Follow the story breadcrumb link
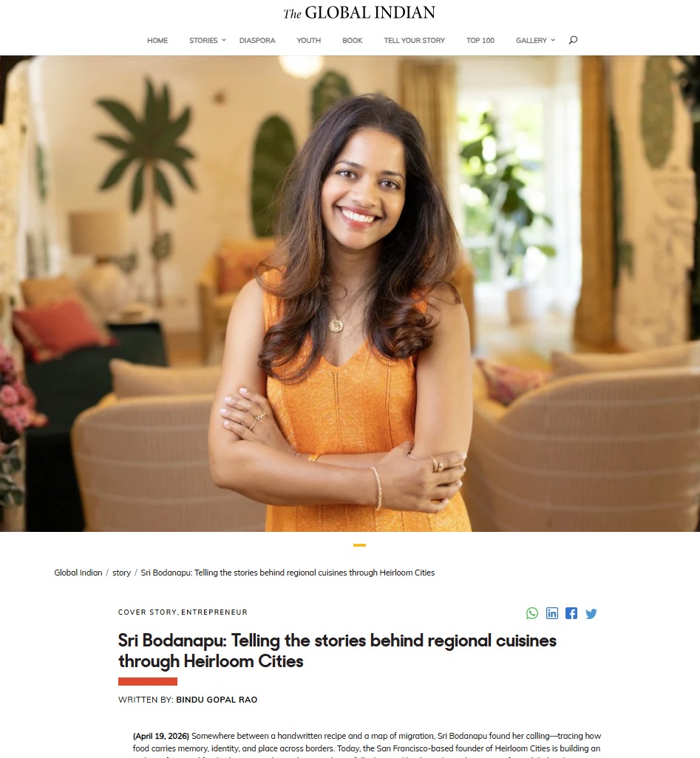Screen dimensions: 700x758 (121, 573)
